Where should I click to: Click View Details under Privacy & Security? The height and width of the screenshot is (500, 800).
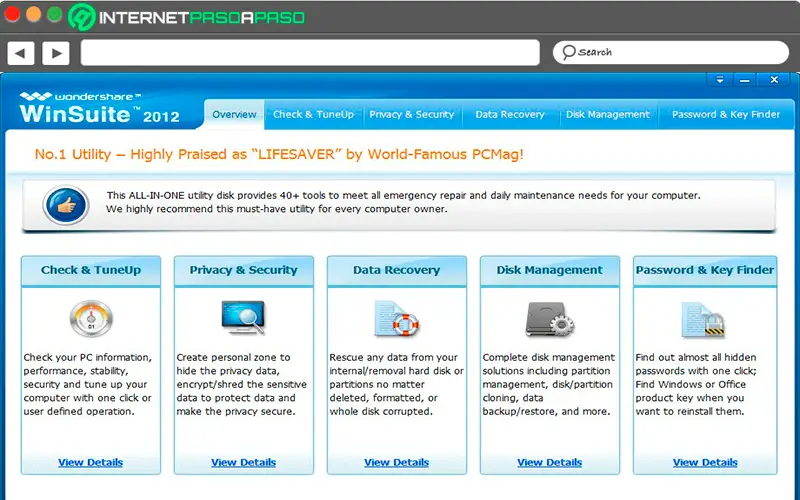click(x=243, y=462)
